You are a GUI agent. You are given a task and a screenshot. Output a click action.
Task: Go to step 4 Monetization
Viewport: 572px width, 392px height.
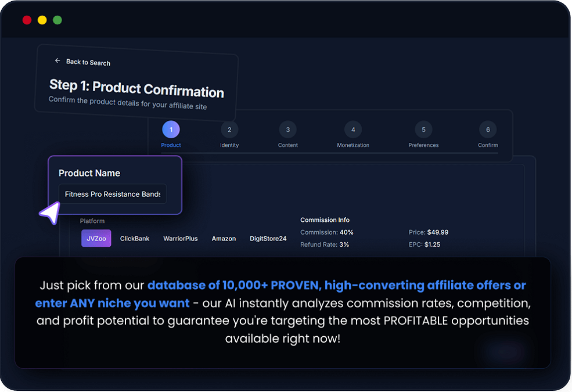pyautogui.click(x=352, y=130)
